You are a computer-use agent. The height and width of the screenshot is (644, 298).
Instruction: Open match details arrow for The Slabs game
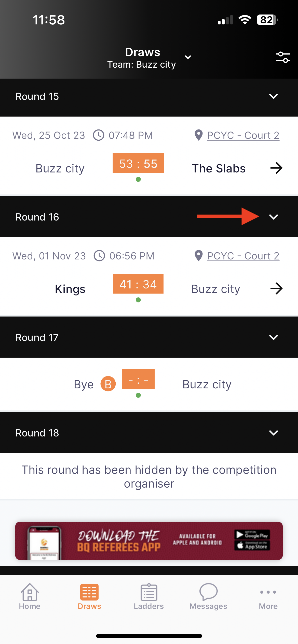[276, 168]
